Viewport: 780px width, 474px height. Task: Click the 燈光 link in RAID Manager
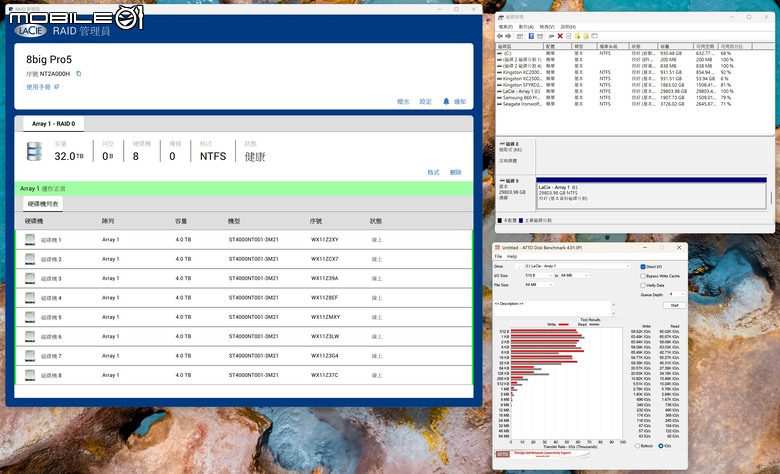pyautogui.click(x=403, y=101)
